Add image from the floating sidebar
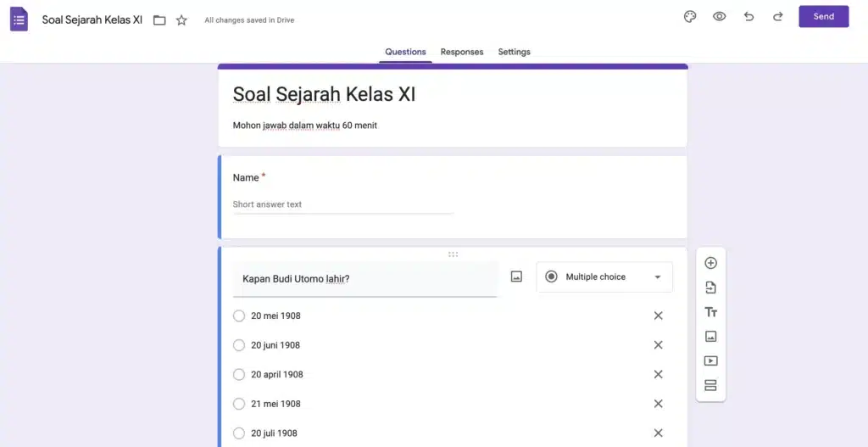Screen dimensions: 868x447 (711, 336)
